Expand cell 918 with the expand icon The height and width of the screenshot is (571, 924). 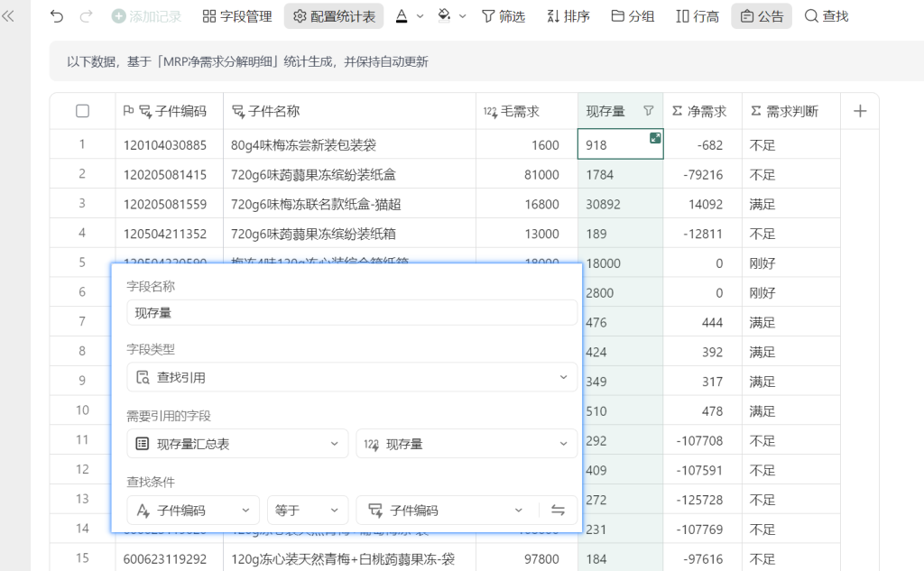[x=655, y=138]
